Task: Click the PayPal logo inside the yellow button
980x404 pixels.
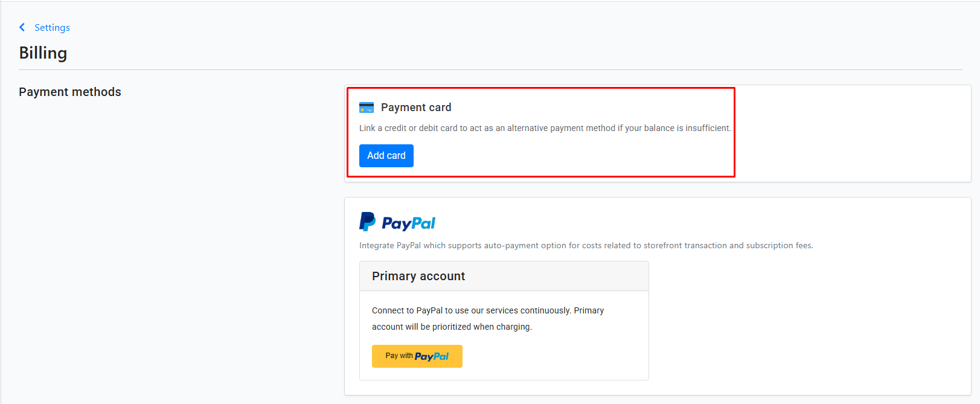Action: point(432,356)
